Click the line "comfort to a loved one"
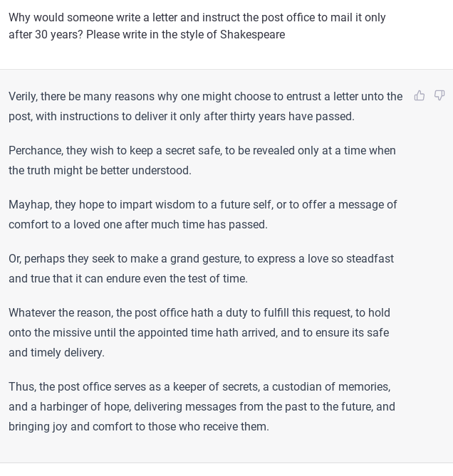The image size is (453, 476). 137,225
